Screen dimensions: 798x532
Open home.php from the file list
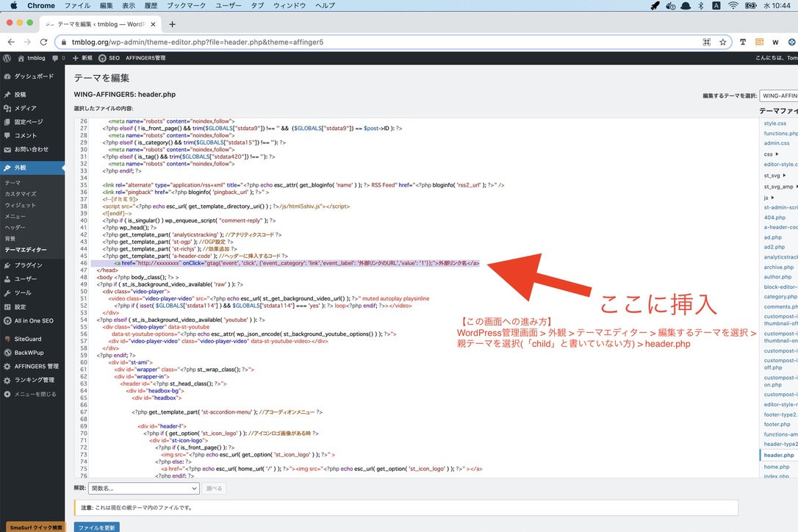click(777, 467)
